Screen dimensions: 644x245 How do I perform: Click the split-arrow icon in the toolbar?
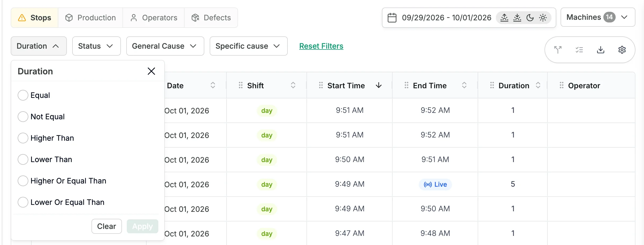pyautogui.click(x=558, y=50)
